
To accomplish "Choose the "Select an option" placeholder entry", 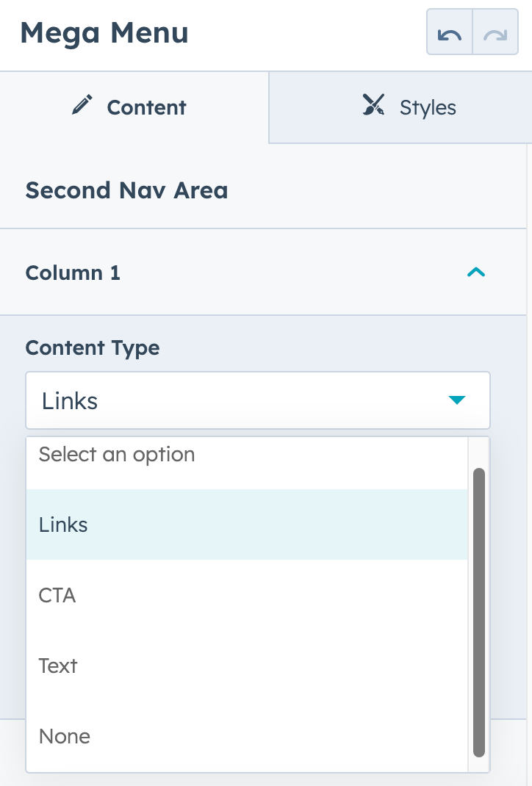I will [117, 455].
